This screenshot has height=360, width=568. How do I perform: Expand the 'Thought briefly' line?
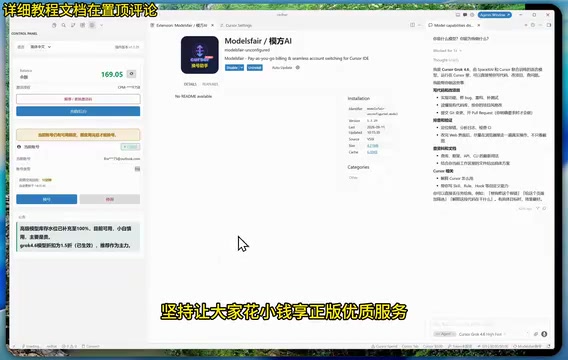[x=446, y=60]
